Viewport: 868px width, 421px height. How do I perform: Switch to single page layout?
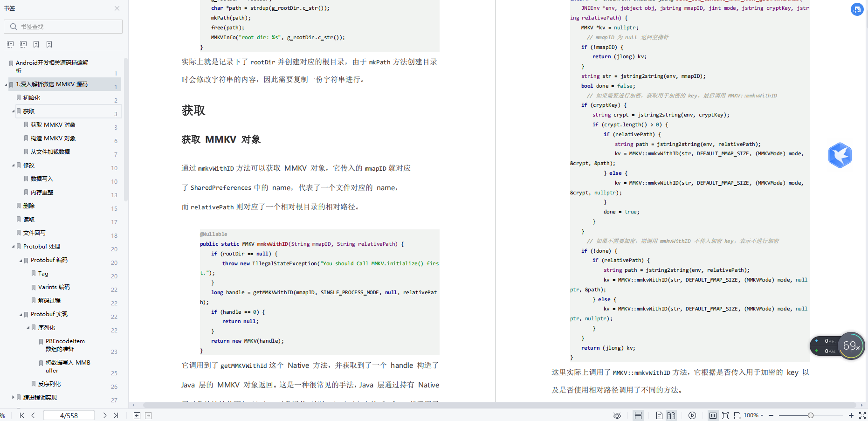659,415
